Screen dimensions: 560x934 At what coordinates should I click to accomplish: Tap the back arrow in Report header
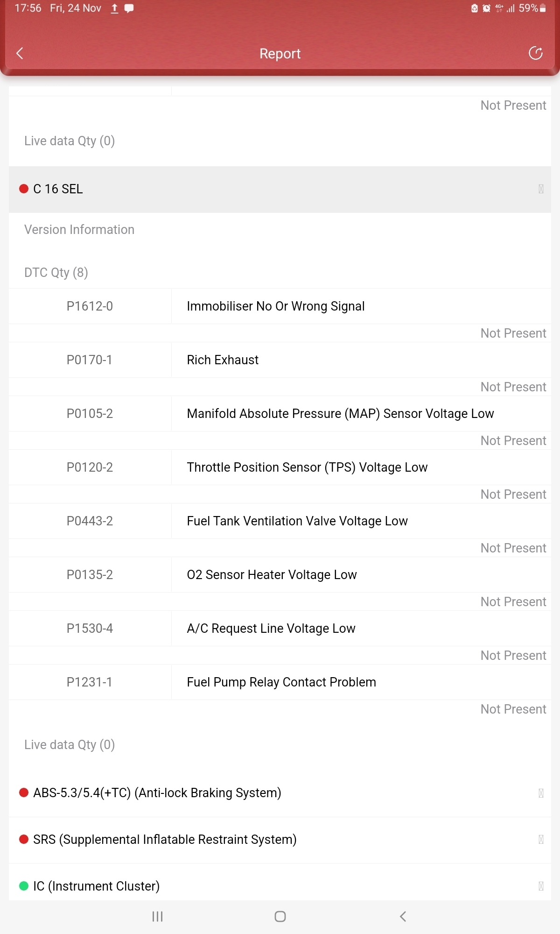click(x=20, y=53)
